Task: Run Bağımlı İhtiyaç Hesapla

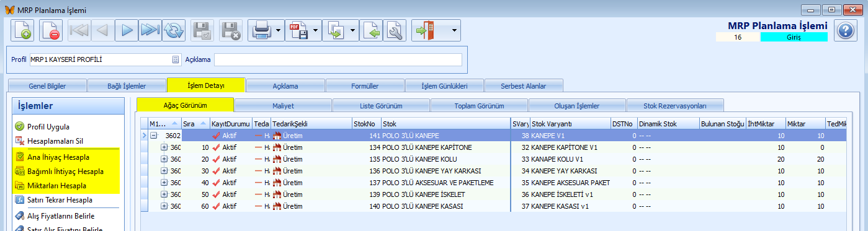Action: pyautogui.click(x=65, y=171)
